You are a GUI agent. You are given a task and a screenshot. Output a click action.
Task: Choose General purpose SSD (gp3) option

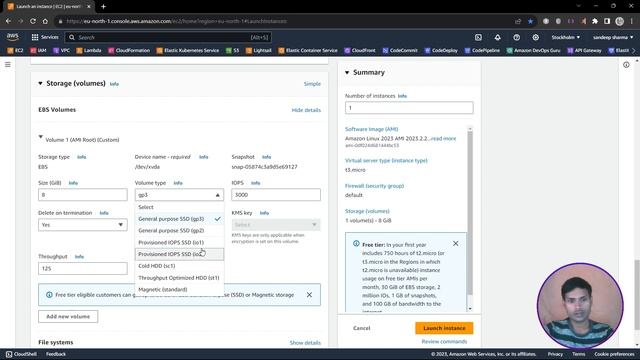(x=179, y=219)
